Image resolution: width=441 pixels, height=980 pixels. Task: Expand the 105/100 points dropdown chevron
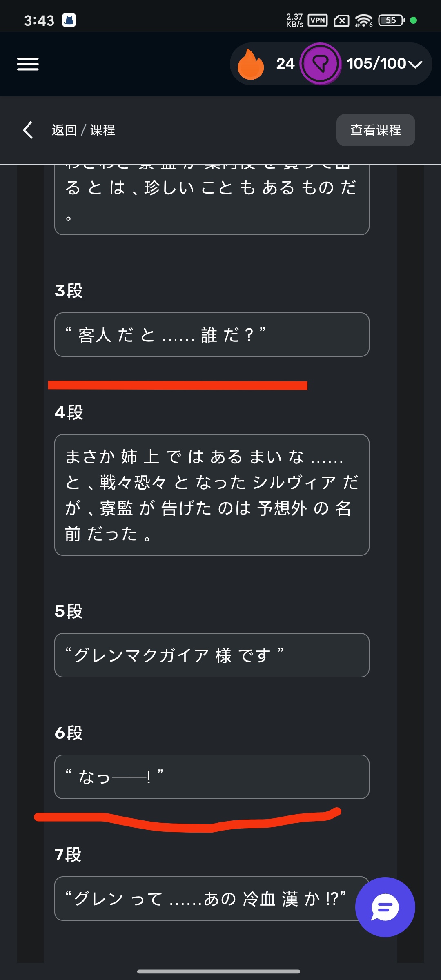click(x=415, y=64)
